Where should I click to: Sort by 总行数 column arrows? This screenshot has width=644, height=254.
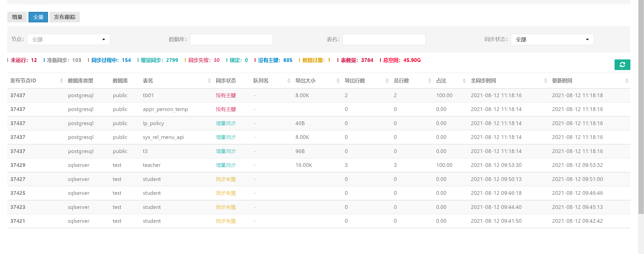430,81
